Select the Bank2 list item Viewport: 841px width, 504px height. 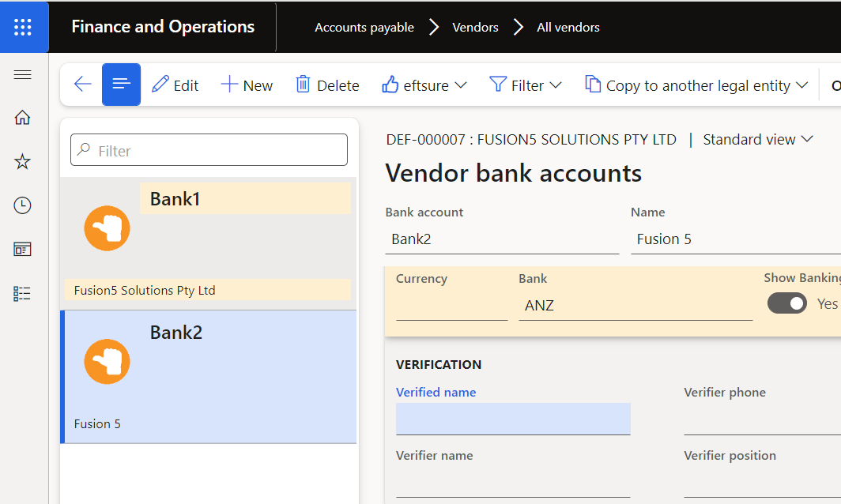208,377
